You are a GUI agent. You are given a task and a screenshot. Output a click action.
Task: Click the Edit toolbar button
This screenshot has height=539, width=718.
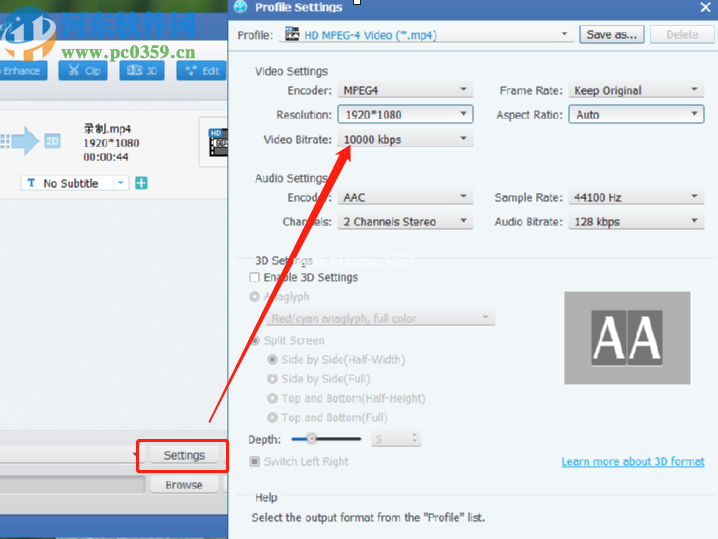click(x=201, y=71)
